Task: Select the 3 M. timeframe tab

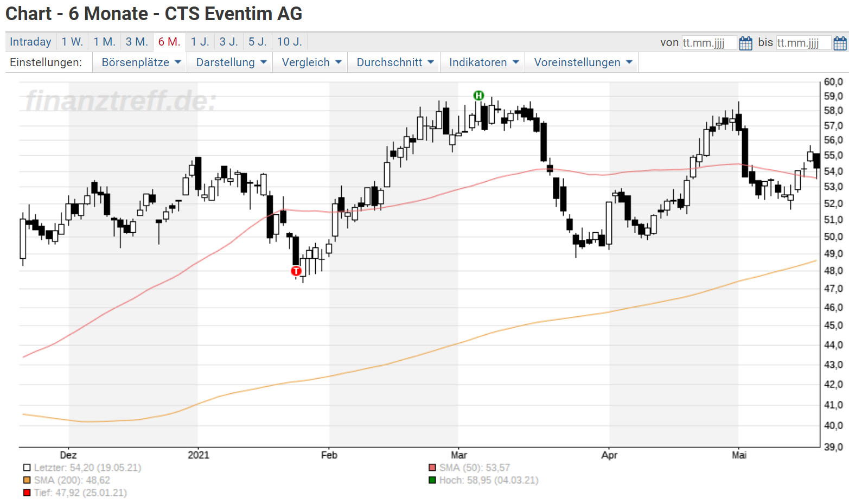Action: 137,42
